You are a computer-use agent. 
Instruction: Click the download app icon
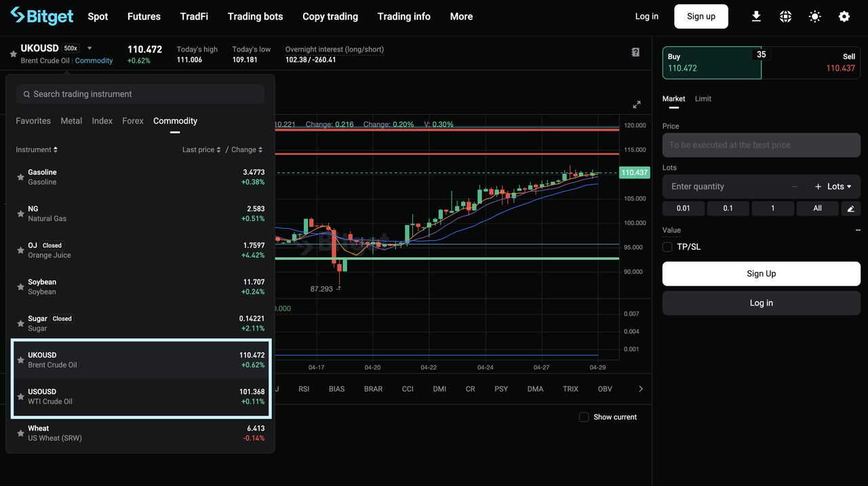[756, 16]
